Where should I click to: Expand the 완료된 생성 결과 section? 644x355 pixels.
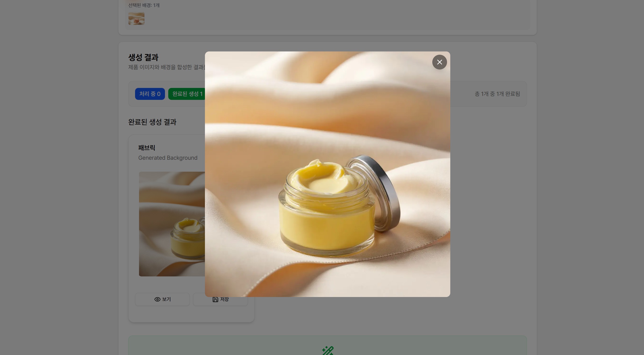(x=152, y=122)
